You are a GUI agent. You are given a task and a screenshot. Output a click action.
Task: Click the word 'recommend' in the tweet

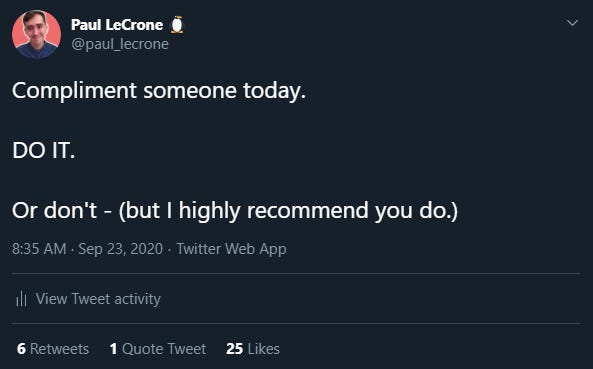(x=307, y=211)
